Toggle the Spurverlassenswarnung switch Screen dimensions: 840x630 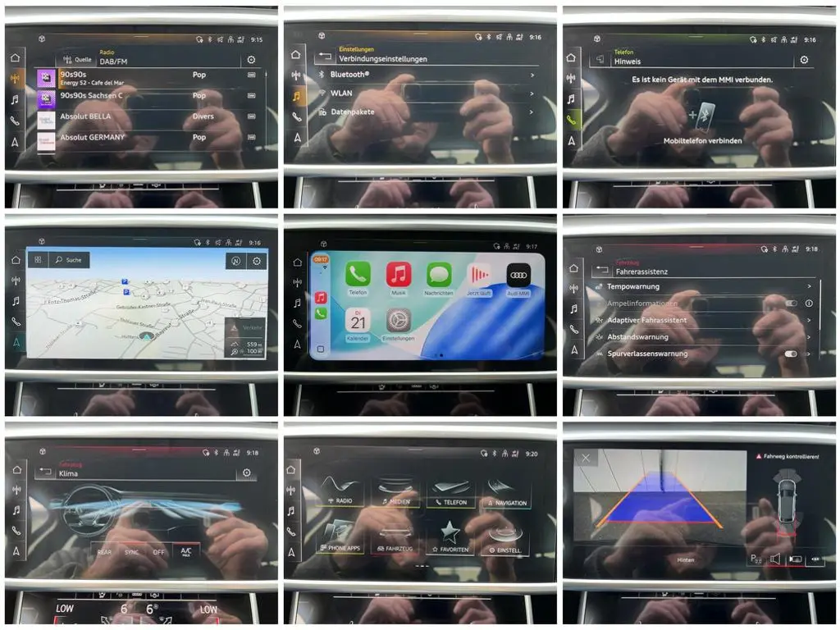tap(791, 354)
